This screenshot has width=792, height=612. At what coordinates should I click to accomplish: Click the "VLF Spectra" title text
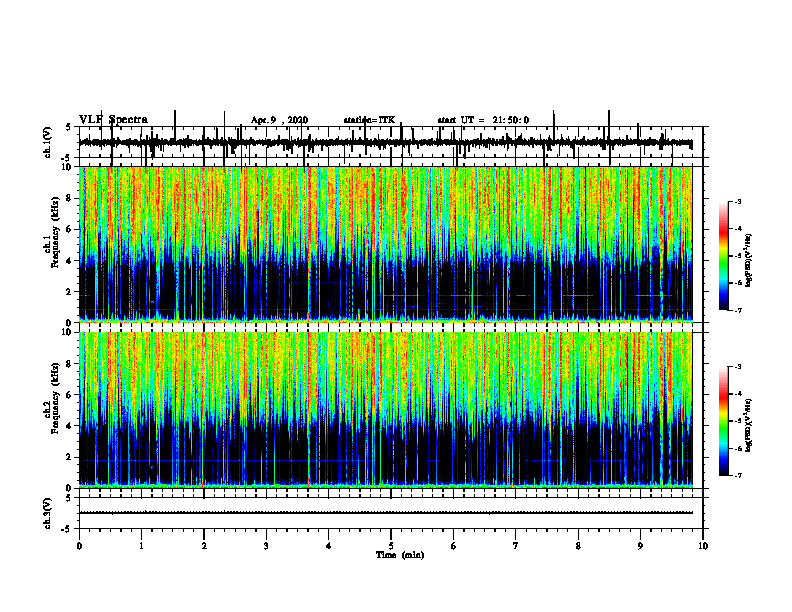tap(113, 120)
